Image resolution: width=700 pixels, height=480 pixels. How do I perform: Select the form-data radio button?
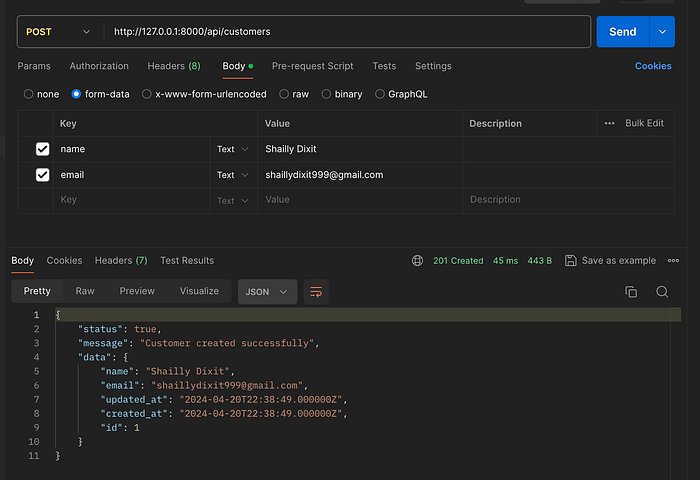pyautogui.click(x=76, y=94)
